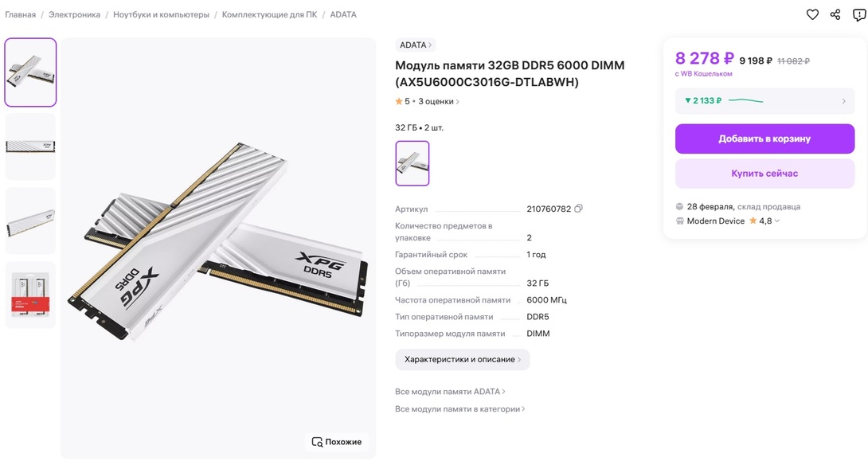
Task: Open Характеристики и описание
Action: (462, 359)
